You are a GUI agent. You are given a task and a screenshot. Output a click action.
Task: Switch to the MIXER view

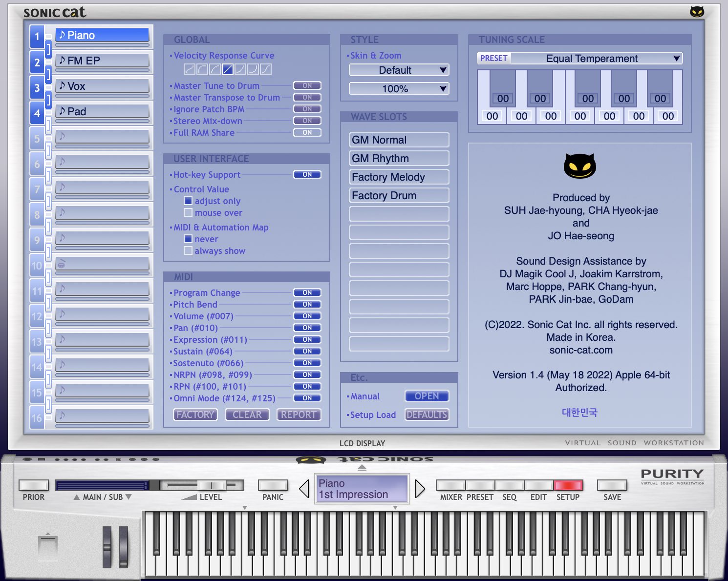(x=450, y=486)
